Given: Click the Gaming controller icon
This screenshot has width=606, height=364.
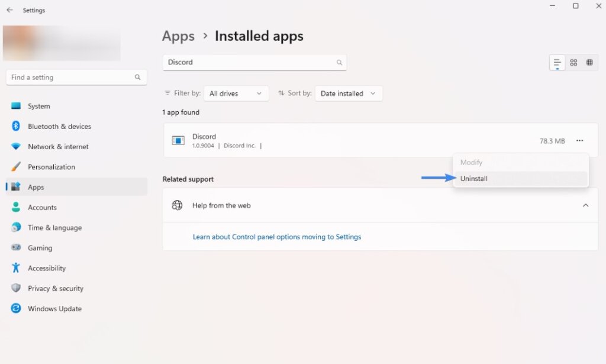Looking at the screenshot, I should click(16, 247).
